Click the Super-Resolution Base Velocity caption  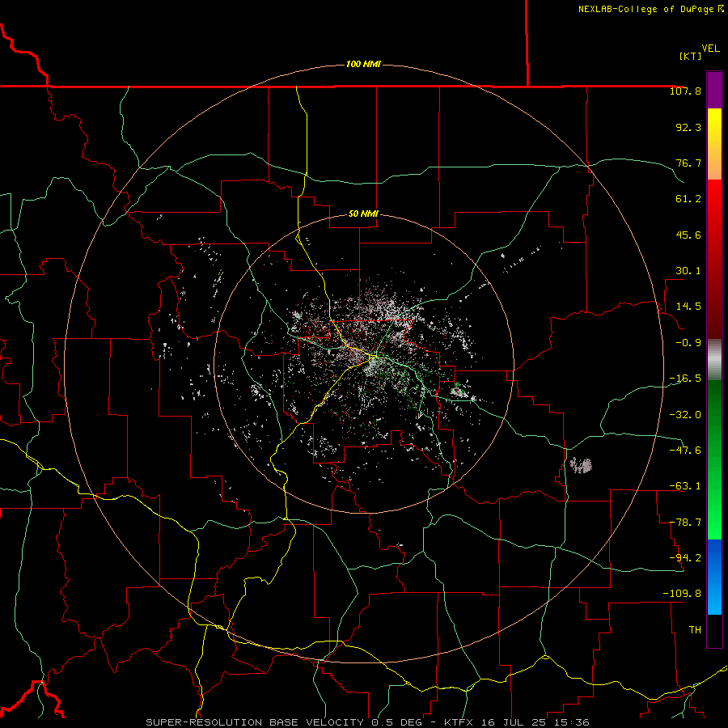click(367, 722)
